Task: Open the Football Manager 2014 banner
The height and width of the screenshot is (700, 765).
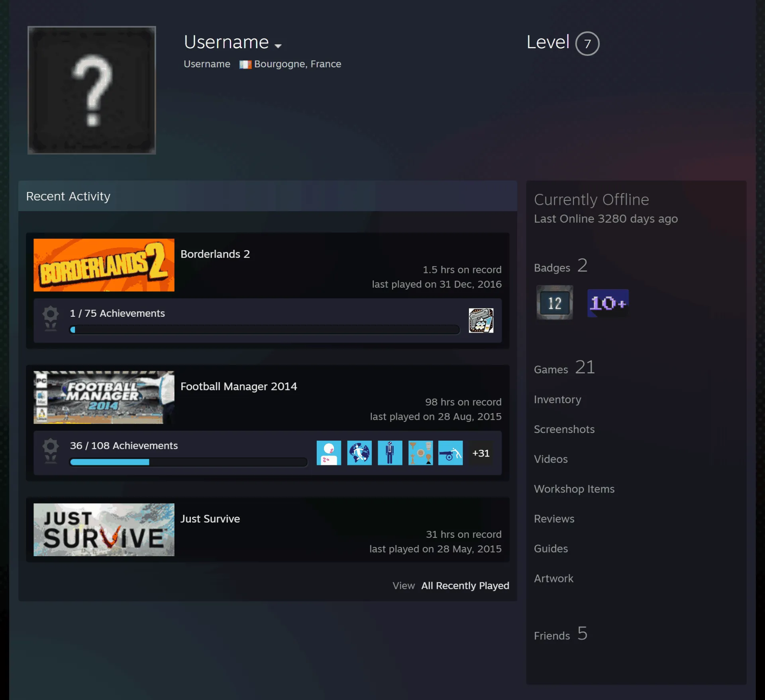Action: pos(104,397)
